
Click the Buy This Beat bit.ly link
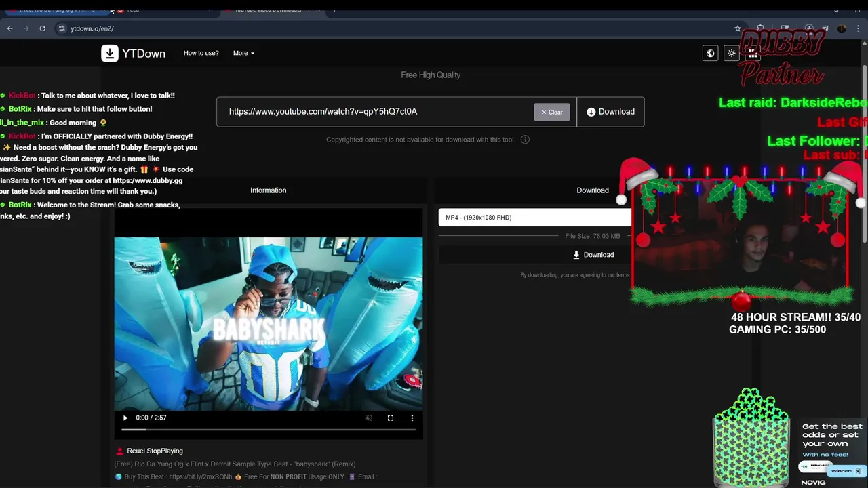(200, 476)
